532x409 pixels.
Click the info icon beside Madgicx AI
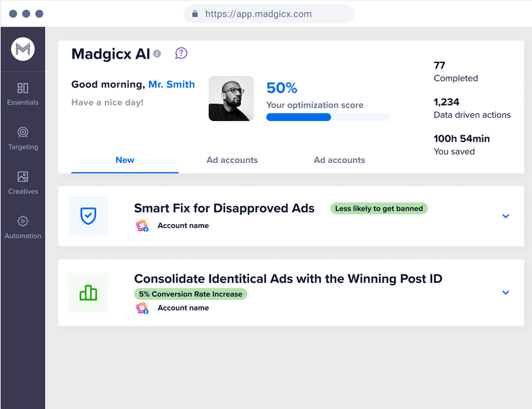157,54
